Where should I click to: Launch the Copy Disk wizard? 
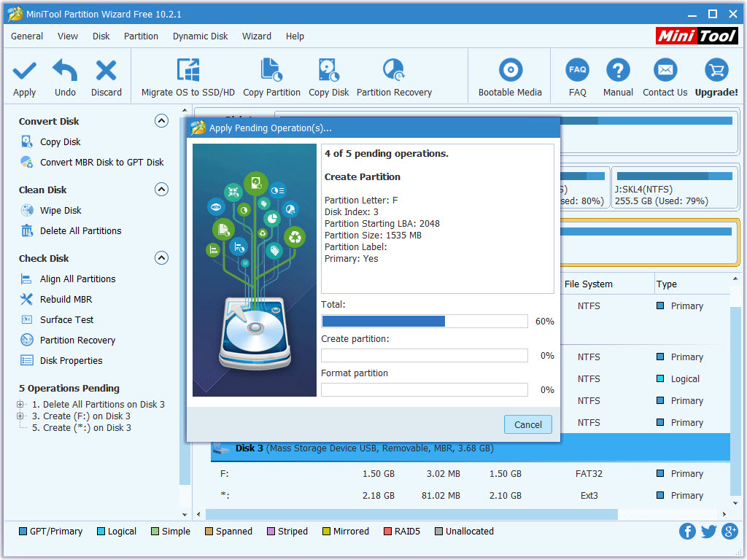[x=328, y=71]
